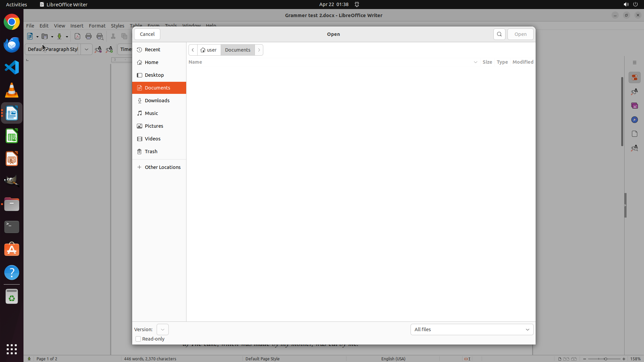This screenshot has height=362, width=644.
Task: Click the search icon in Open dialog
Action: pos(499,34)
